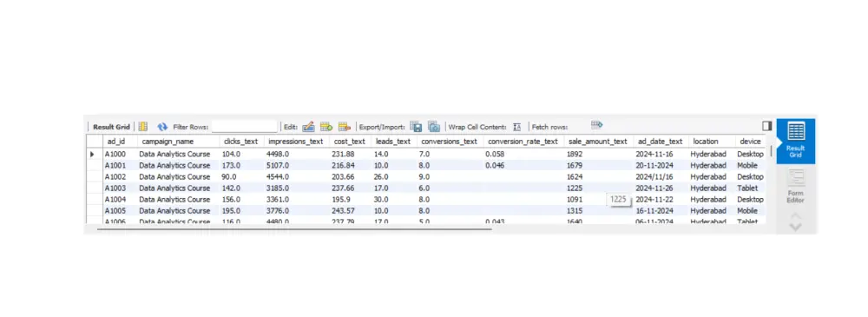Image resolution: width=868 pixels, height=317 pixels.
Task: Click the device column header
Action: [x=750, y=142]
